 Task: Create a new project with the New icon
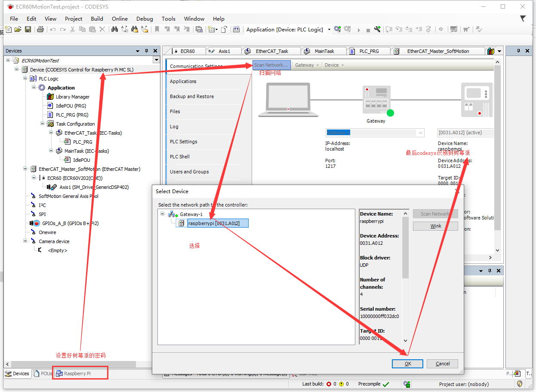tap(8, 29)
